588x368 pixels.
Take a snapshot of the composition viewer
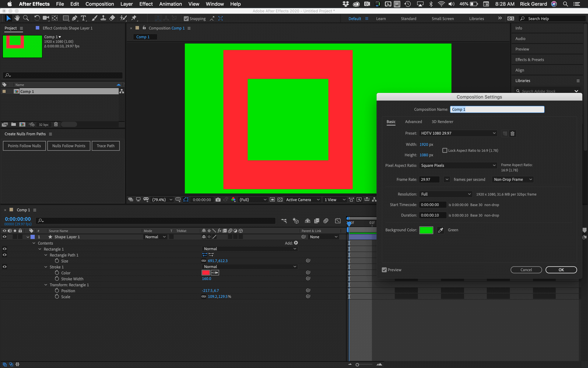(218, 199)
